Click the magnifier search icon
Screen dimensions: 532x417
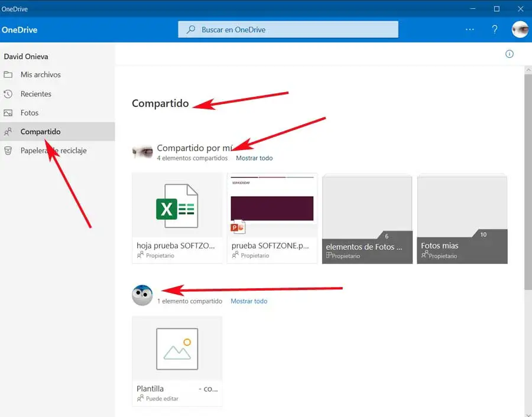click(191, 30)
